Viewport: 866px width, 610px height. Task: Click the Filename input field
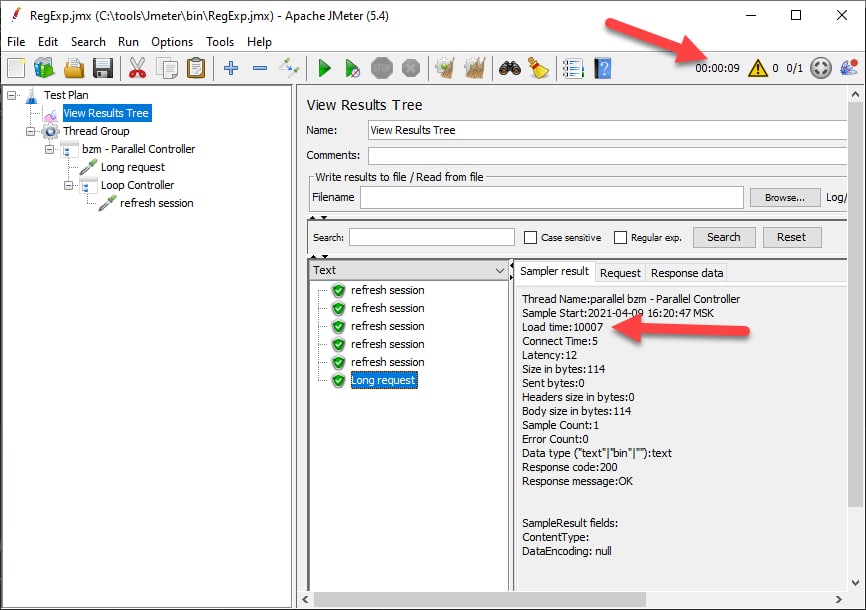pos(552,197)
